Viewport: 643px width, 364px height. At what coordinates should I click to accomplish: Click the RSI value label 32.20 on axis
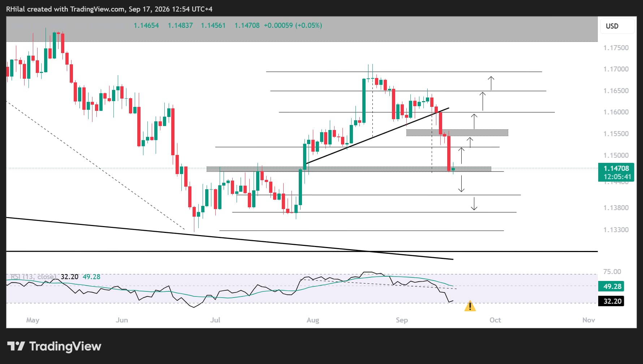click(x=612, y=301)
